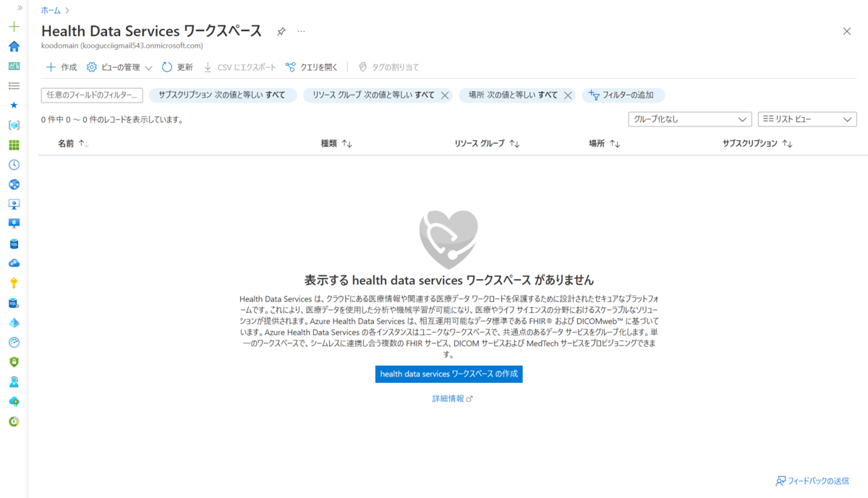Viewport: 868px width, 498px height.
Task: Open the ellipsis more options beside title
Action: [301, 32]
